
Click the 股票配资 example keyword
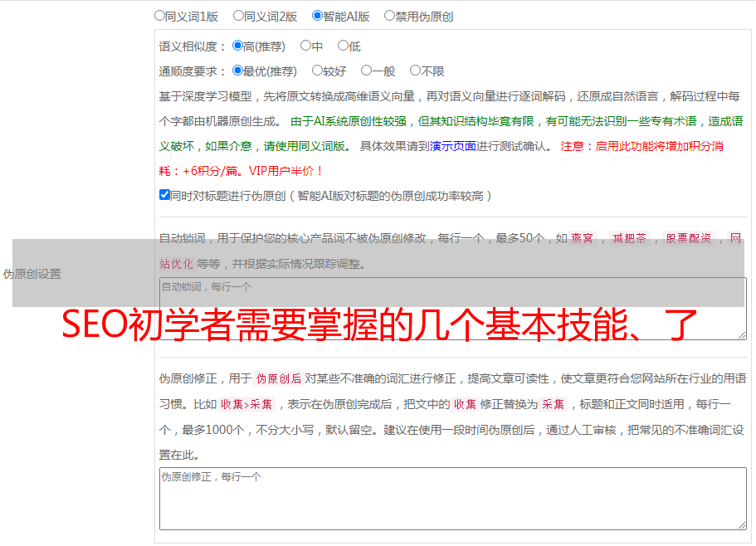689,238
